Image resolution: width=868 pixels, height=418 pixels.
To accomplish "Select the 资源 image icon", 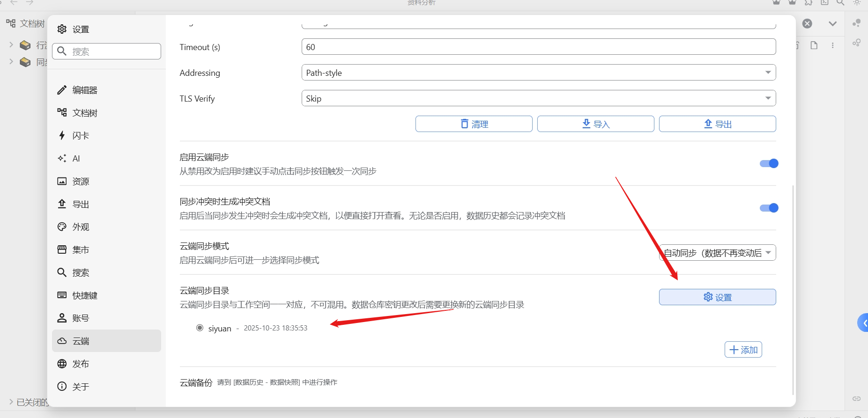I will [x=62, y=181].
